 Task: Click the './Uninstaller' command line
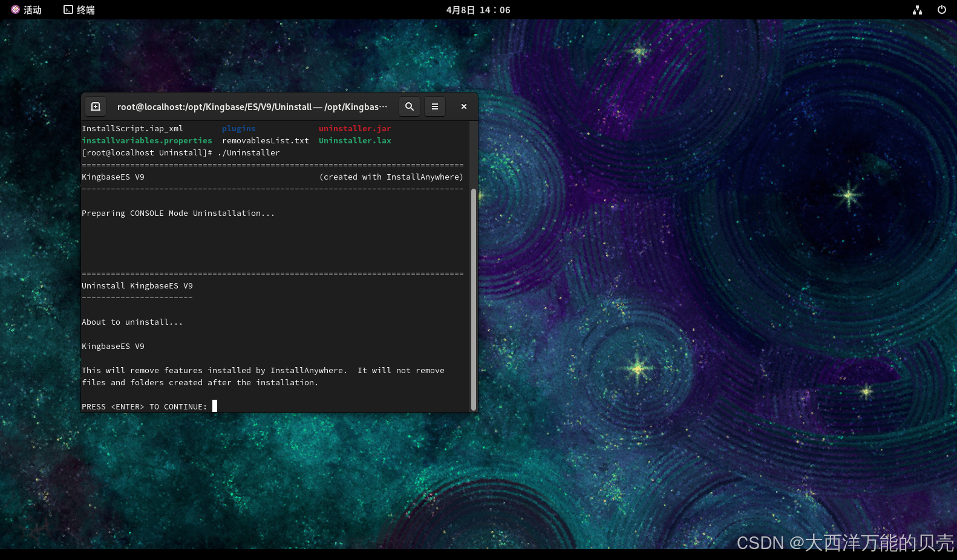click(x=181, y=152)
